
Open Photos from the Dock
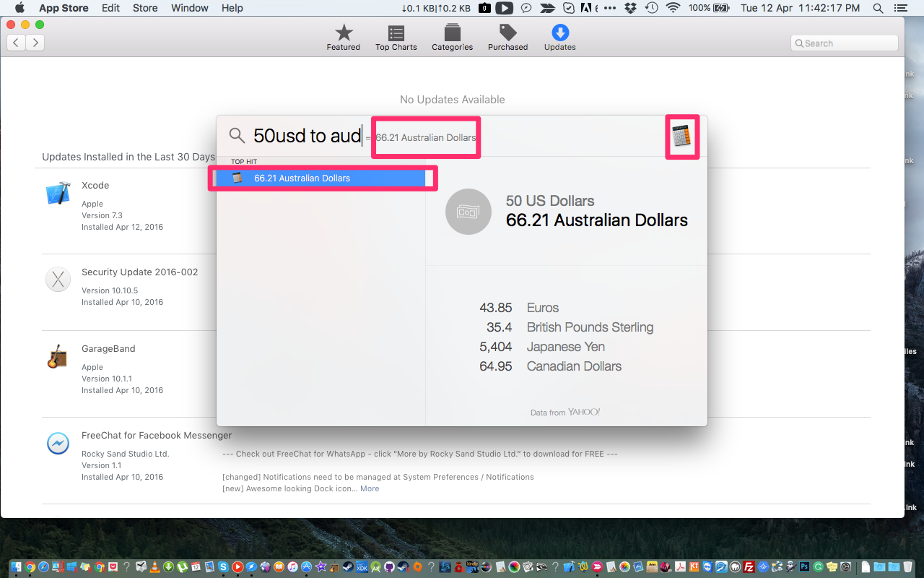[624, 567]
